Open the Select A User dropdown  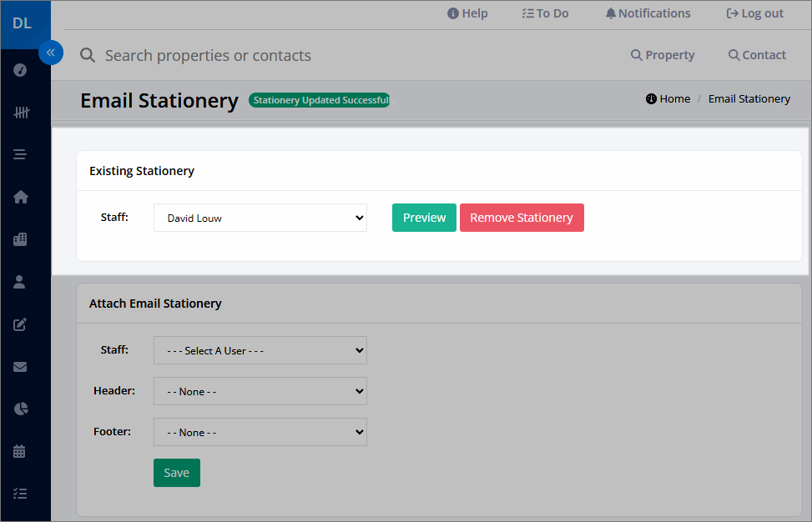260,350
